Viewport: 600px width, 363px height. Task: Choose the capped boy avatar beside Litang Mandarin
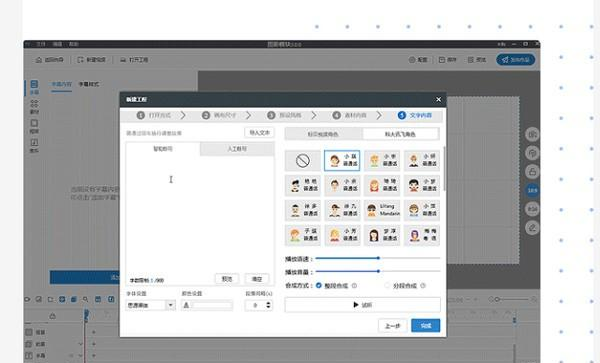(342, 210)
